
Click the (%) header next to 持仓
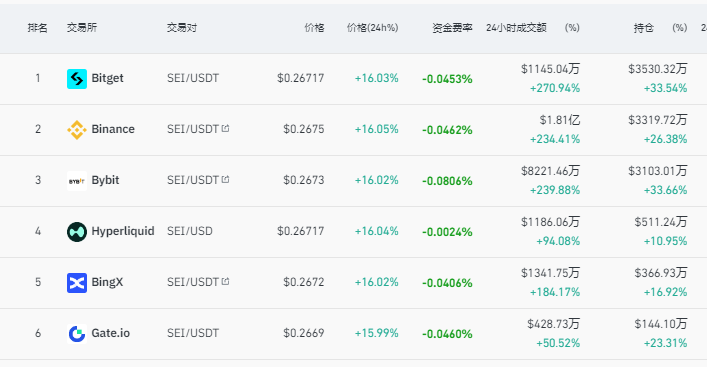pyautogui.click(x=679, y=28)
